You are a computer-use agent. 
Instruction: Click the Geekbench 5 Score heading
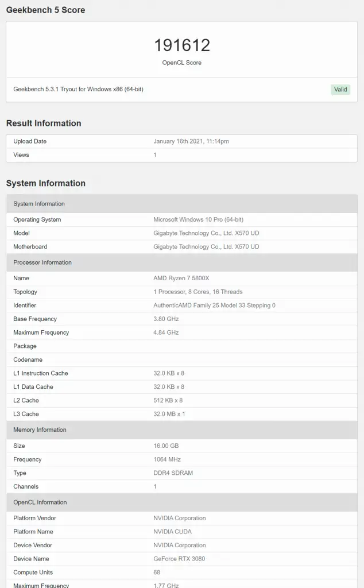[46, 10]
